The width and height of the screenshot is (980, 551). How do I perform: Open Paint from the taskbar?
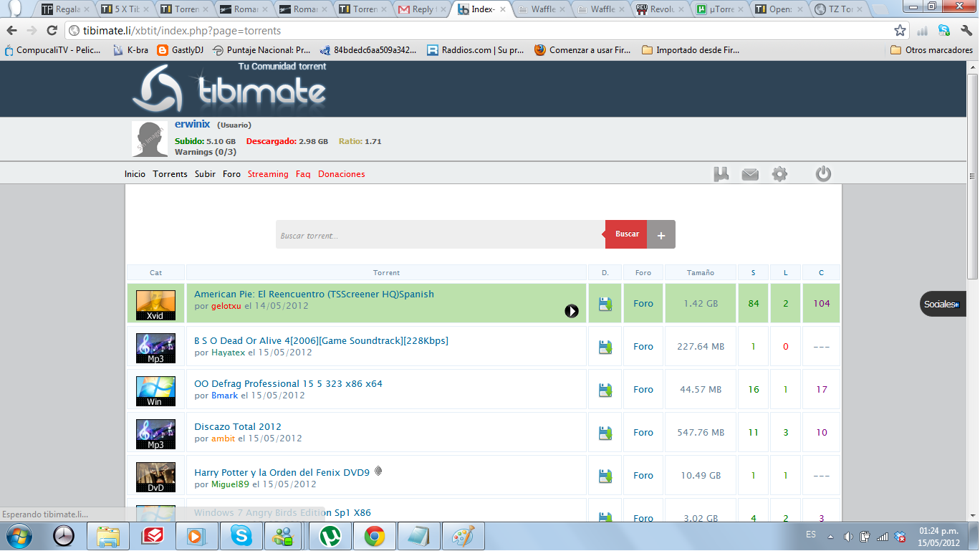[463, 536]
